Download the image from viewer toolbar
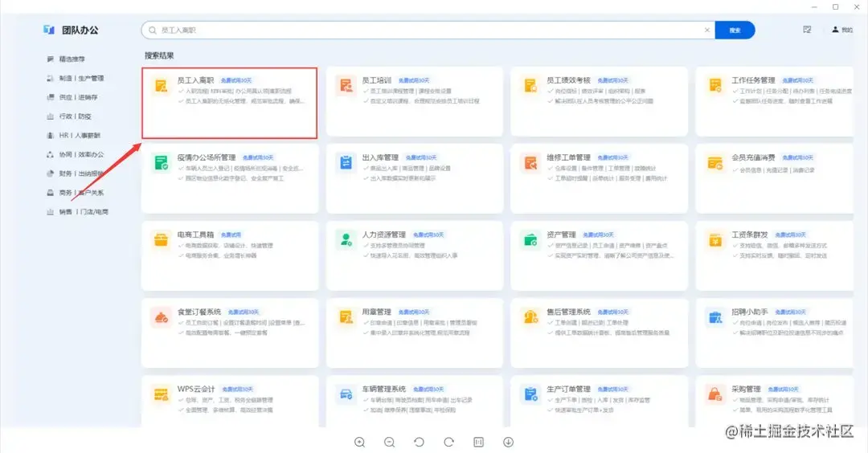 [x=508, y=442]
